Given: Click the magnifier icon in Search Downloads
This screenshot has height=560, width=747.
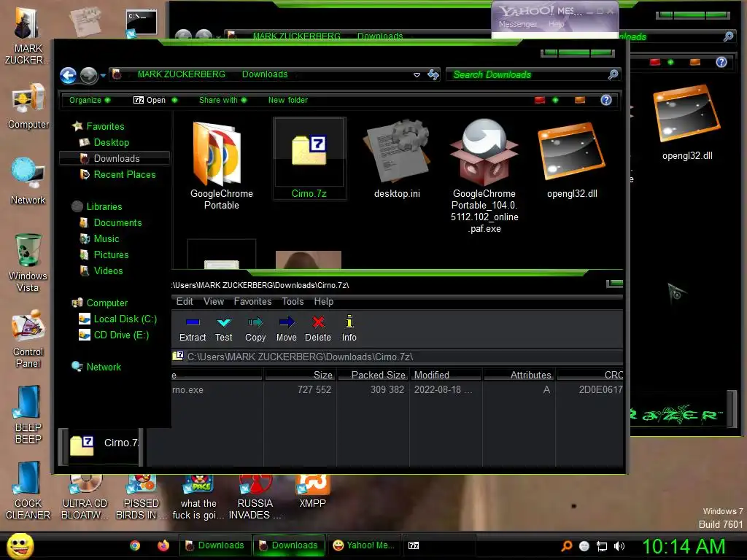Looking at the screenshot, I should pyautogui.click(x=613, y=74).
